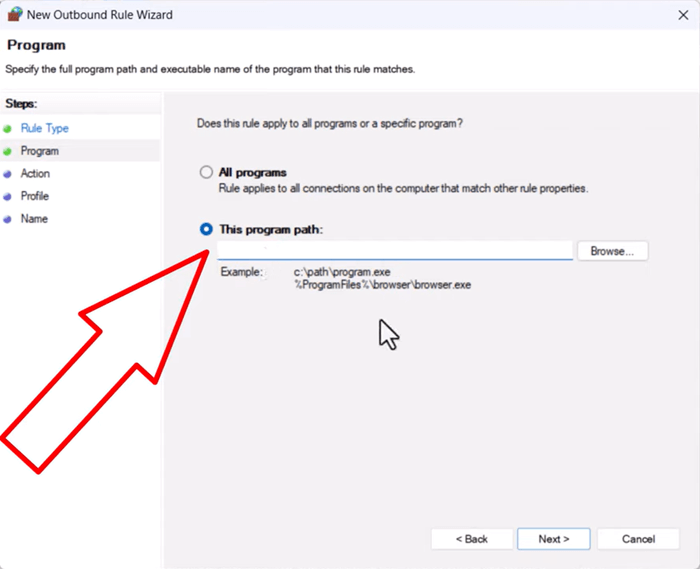Click the green bullet beside Program
Image resolution: width=700 pixels, height=569 pixels.
point(7,152)
